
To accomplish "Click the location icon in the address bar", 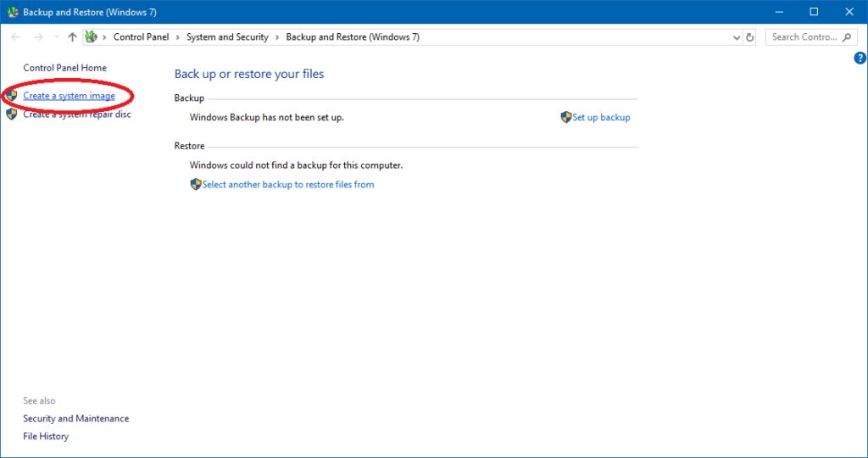I will click(x=92, y=37).
